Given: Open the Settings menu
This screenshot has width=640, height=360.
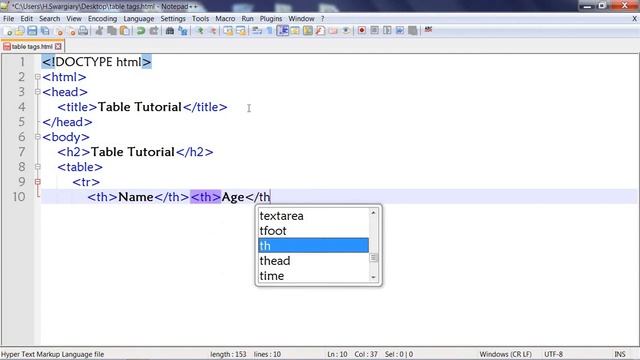Looking at the screenshot, I should (x=173, y=19).
